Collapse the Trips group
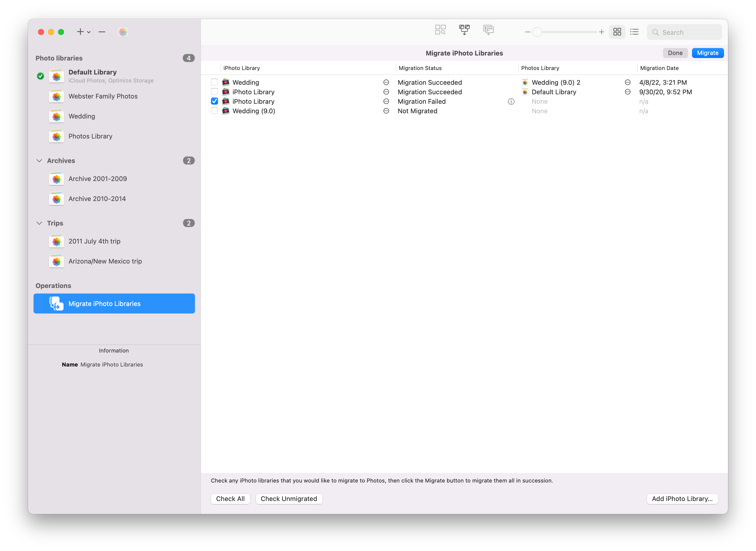The height and width of the screenshot is (551, 756). [39, 223]
